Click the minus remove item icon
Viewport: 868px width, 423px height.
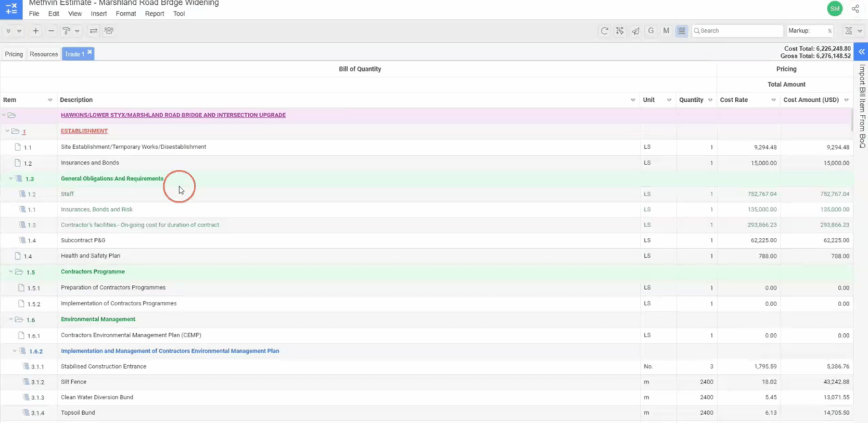tap(51, 31)
